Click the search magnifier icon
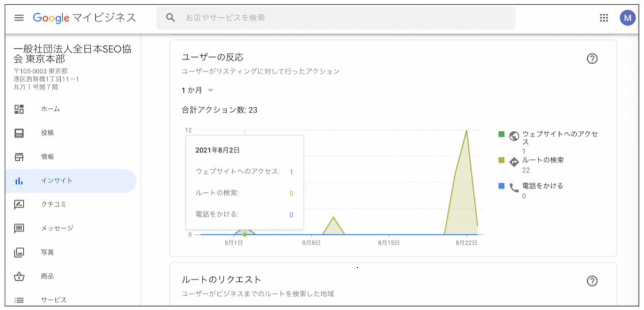Viewport: 644px width, 310px height. coord(170,18)
